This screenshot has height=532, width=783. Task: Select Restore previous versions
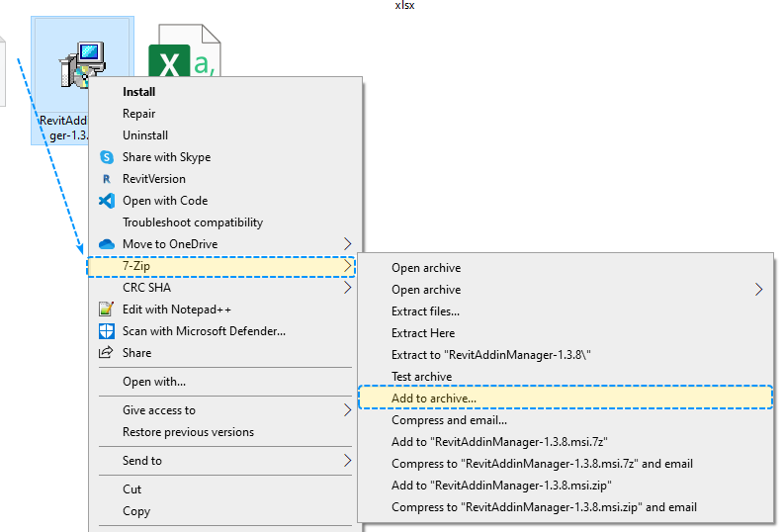click(x=225, y=432)
